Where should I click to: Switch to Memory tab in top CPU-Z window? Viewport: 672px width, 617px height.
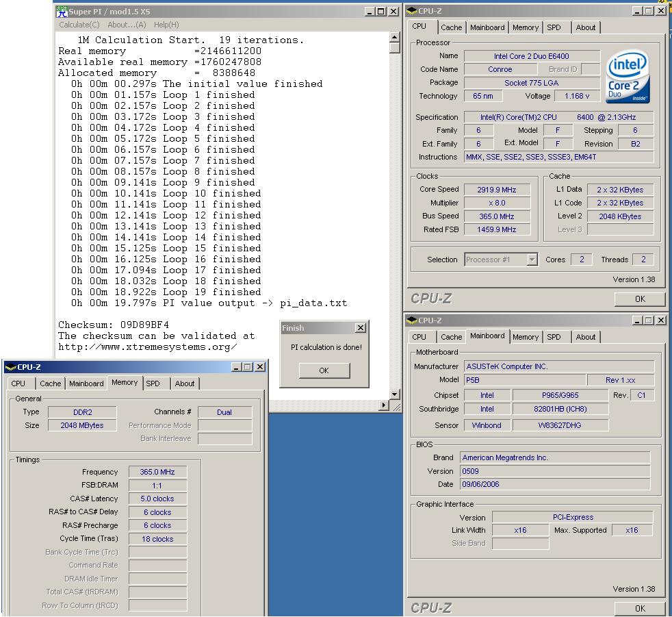526,27
